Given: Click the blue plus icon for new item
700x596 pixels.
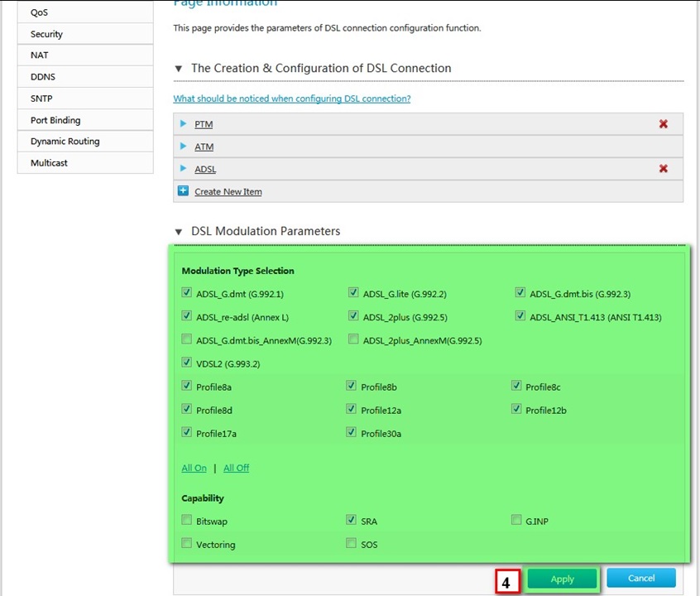Looking at the screenshot, I should tap(183, 190).
